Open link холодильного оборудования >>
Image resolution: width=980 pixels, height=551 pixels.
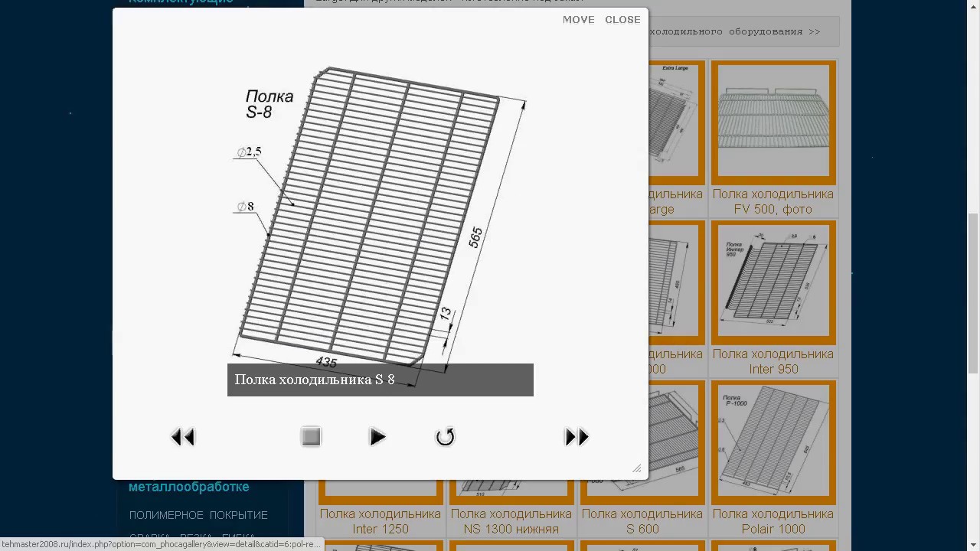point(735,31)
